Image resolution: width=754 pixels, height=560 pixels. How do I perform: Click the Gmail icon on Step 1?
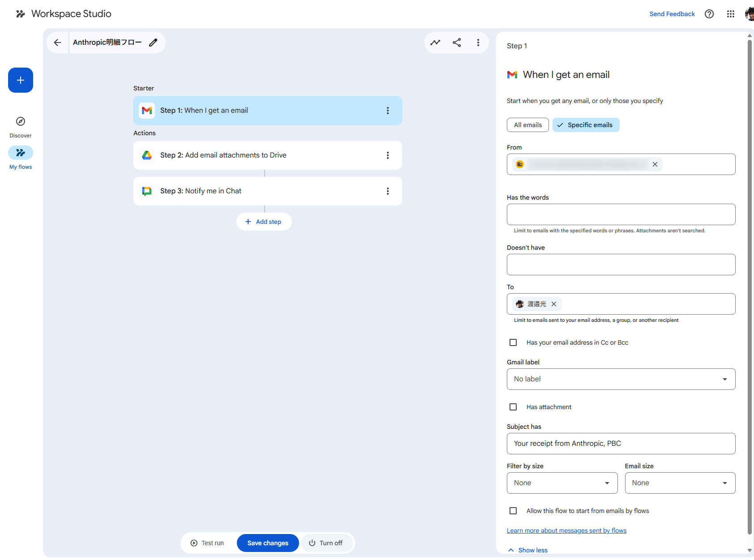(147, 110)
